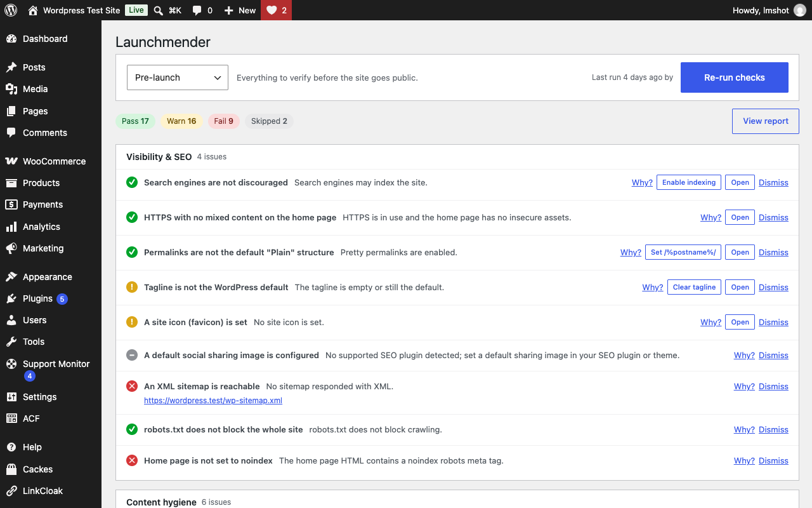Click the Analytics bar chart icon
Image resolution: width=812 pixels, height=508 pixels.
tap(11, 227)
